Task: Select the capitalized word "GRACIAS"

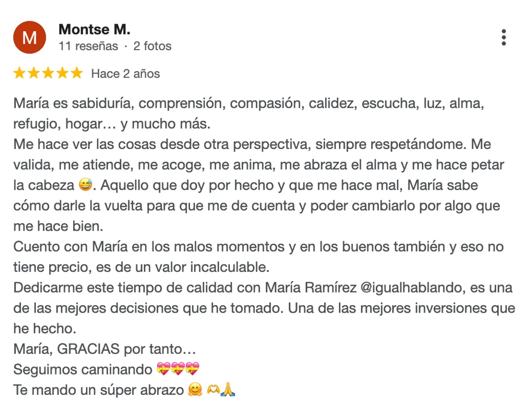Action: (x=88, y=349)
